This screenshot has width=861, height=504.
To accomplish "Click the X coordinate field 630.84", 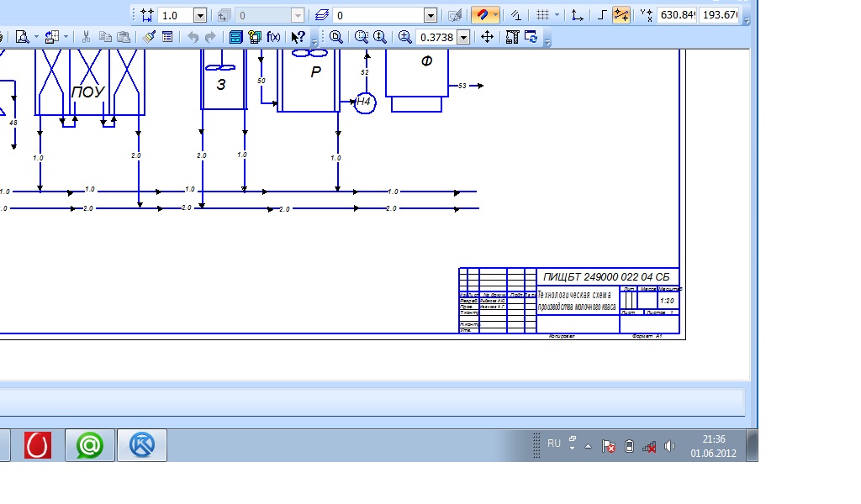I will click(677, 15).
